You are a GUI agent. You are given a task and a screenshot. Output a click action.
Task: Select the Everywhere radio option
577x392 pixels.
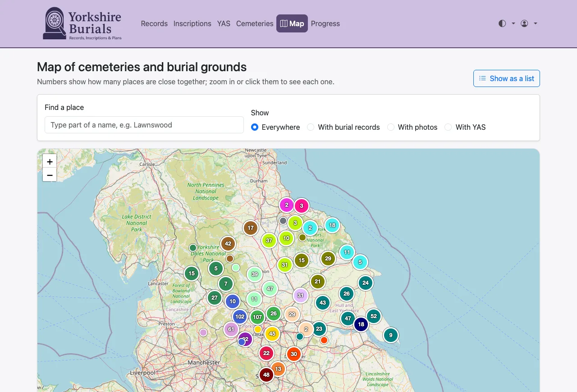[255, 127]
